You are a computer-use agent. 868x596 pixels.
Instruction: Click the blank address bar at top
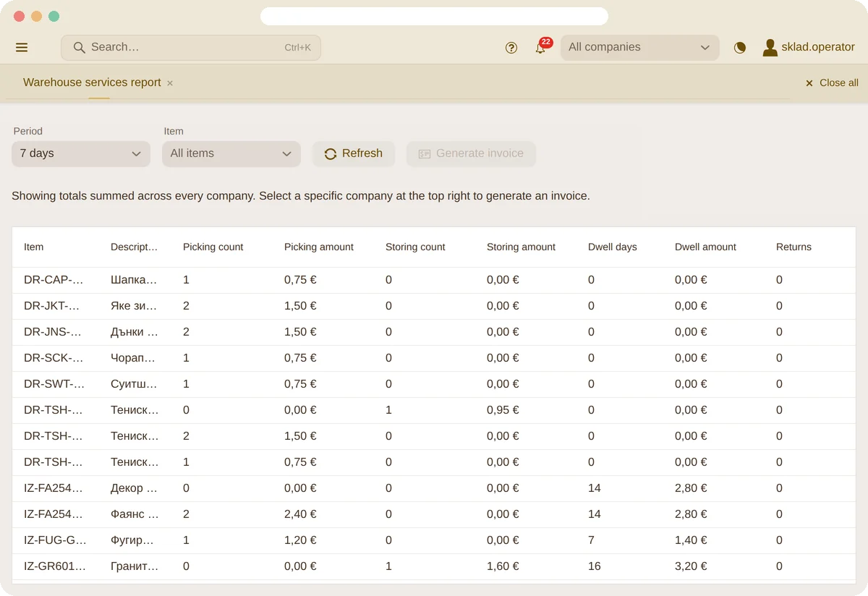tap(434, 16)
